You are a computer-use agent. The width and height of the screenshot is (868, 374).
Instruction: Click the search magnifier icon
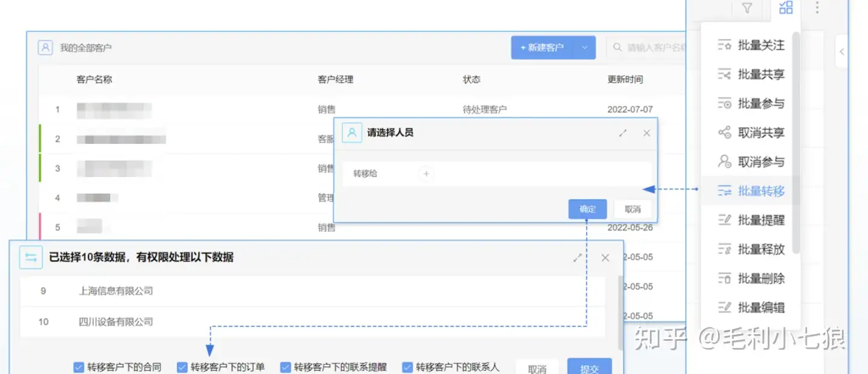point(617,48)
